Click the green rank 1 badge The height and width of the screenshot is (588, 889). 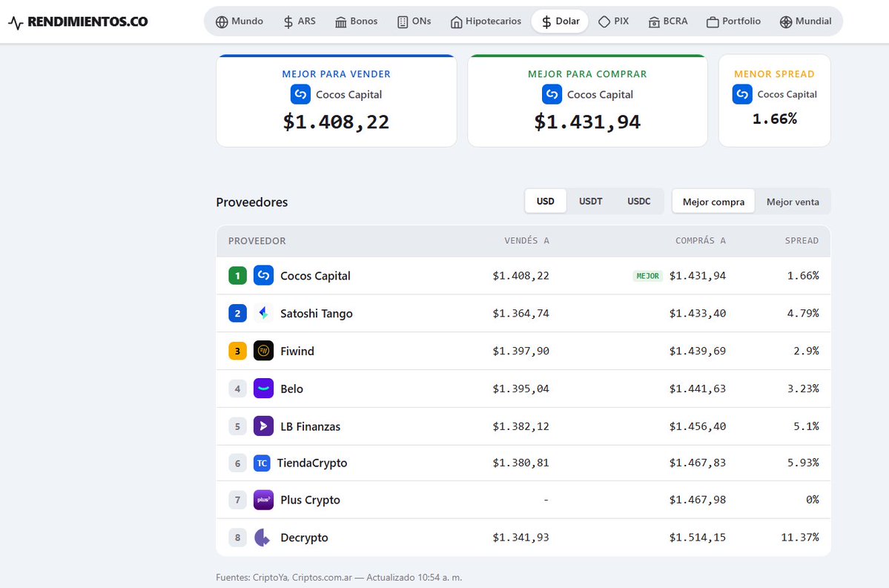coord(237,276)
